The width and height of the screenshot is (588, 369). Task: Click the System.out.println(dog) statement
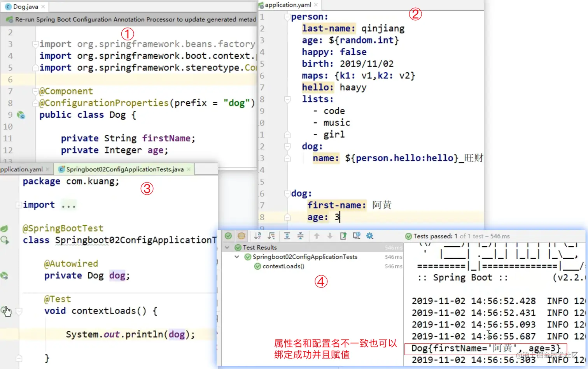[130, 334]
